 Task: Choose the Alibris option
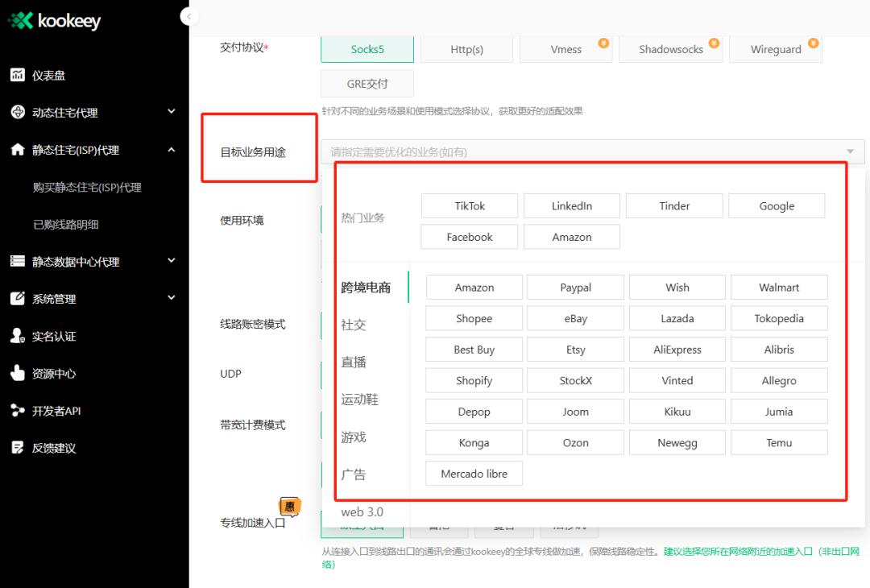click(x=779, y=350)
